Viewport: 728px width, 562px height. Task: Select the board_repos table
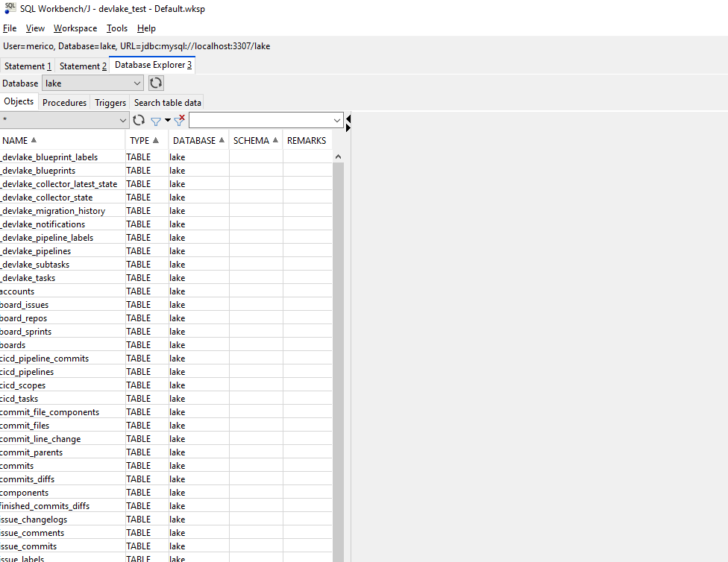pyautogui.click(x=166, y=318)
